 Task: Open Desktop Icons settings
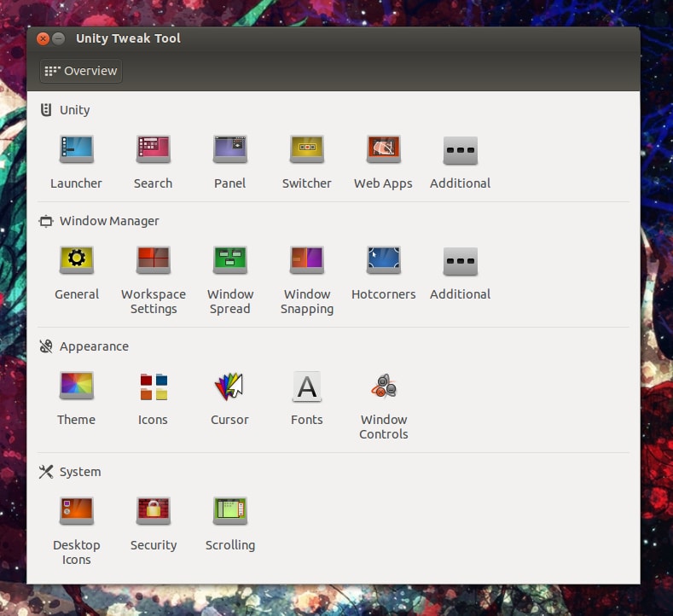tap(76, 512)
